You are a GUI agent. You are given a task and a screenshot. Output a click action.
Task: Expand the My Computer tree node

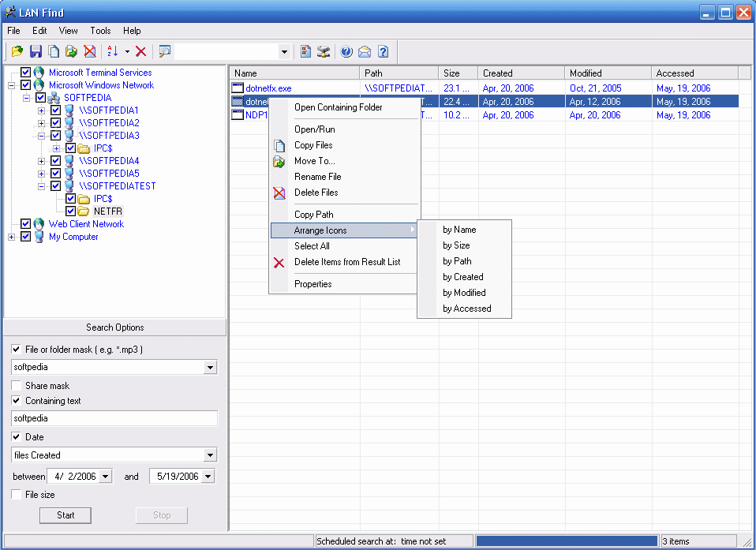point(11,238)
